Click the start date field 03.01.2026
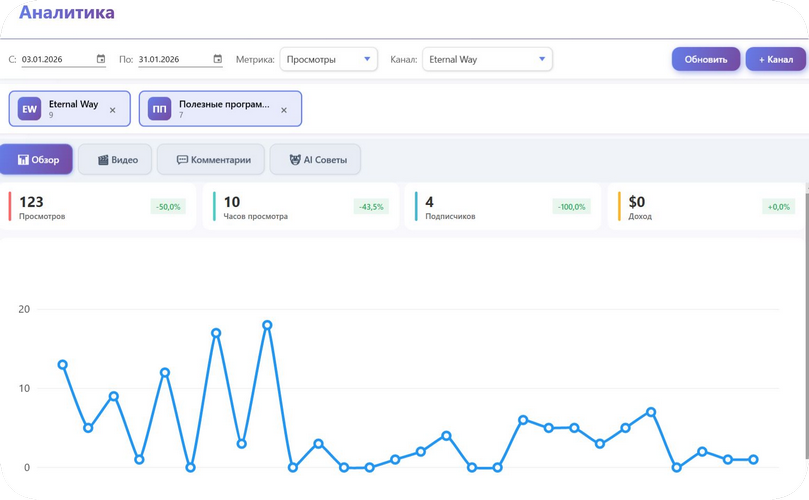 (56, 59)
